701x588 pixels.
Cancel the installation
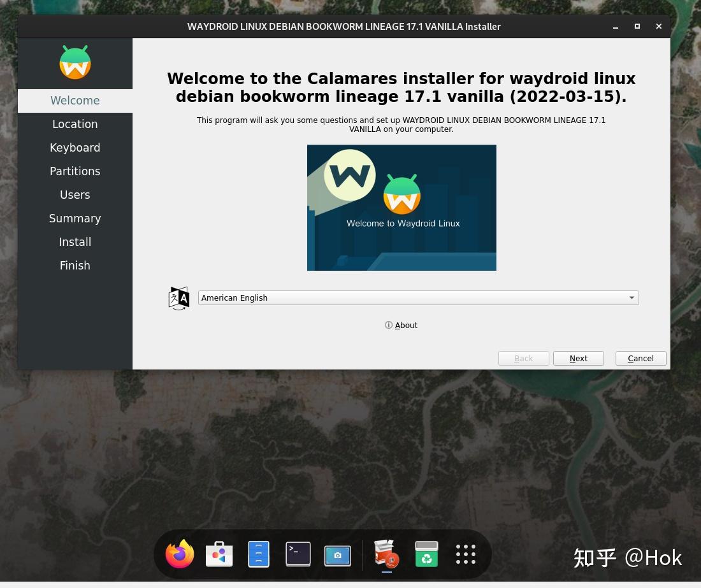pos(640,358)
